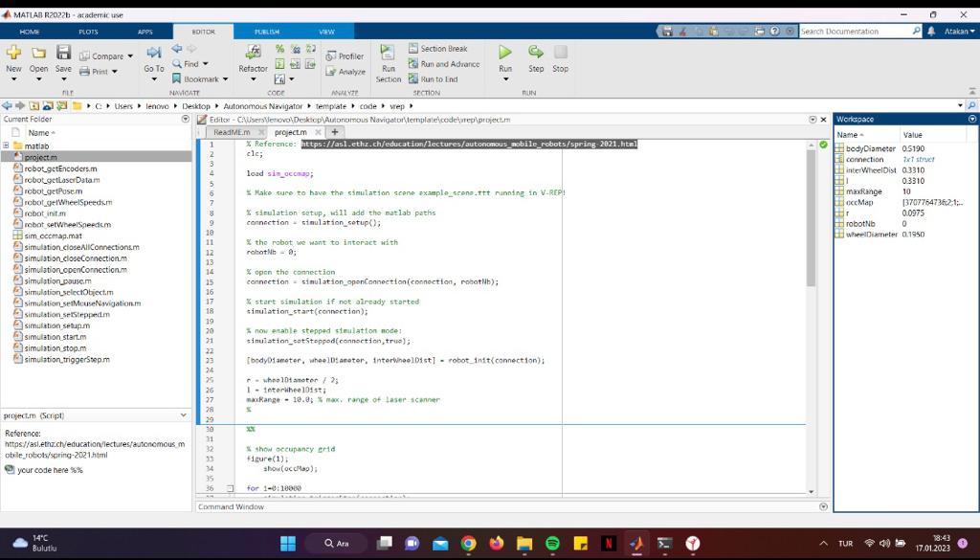The width and height of the screenshot is (980, 560).
Task: Open the Profiler tool
Action: [345, 56]
